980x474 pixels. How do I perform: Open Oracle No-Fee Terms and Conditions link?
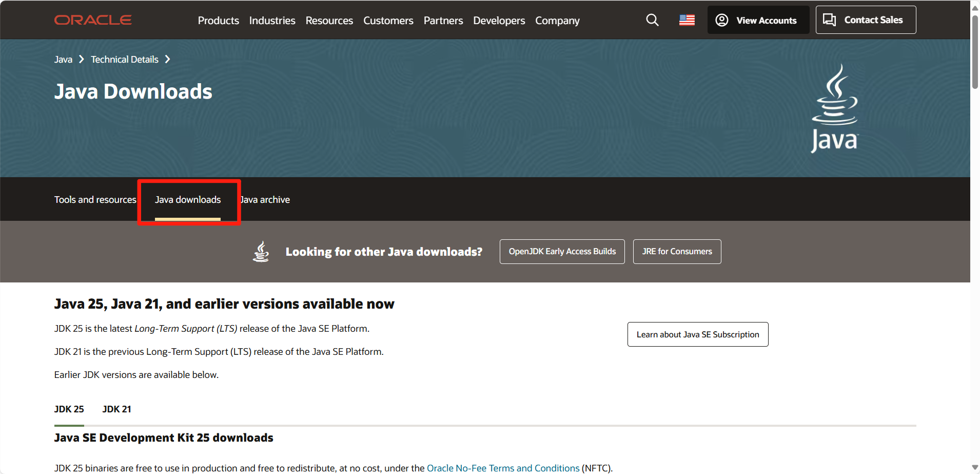tap(503, 468)
